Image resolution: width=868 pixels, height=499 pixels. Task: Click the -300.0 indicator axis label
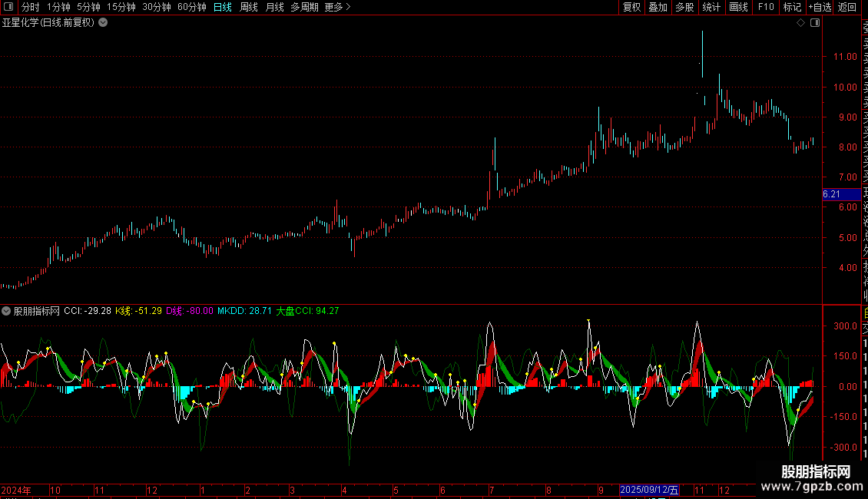tap(843, 447)
